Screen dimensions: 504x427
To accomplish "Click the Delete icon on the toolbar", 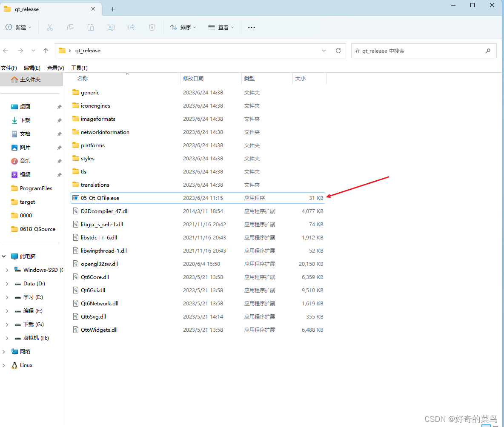I will (152, 27).
